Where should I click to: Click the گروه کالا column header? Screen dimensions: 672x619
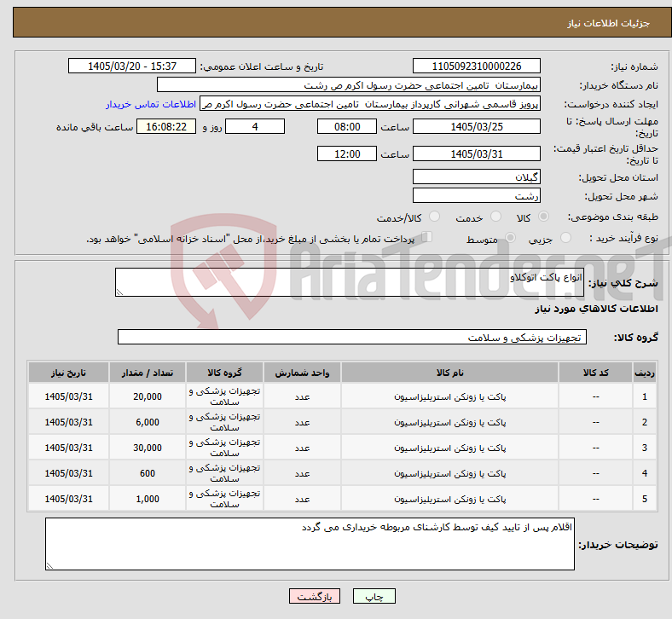[224, 373]
